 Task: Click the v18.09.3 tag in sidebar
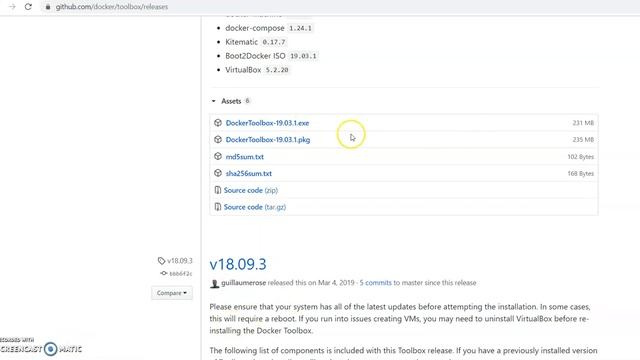(x=180, y=260)
